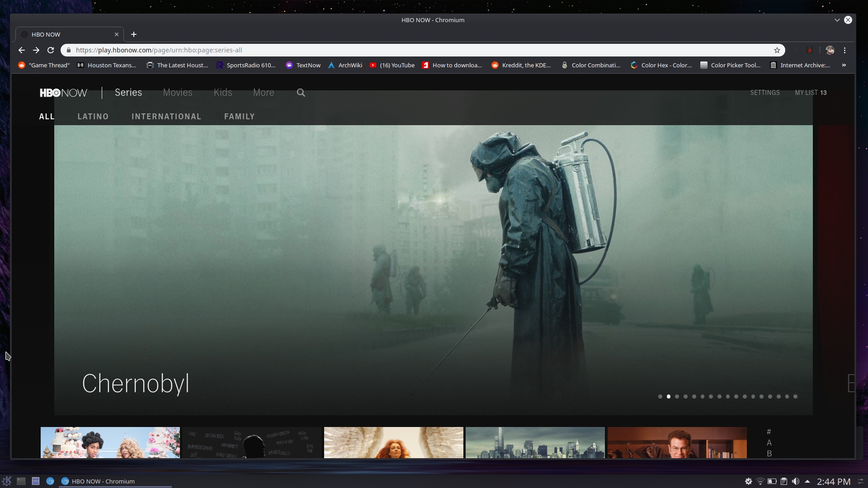The width and height of the screenshot is (868, 488).
Task: Open the Color Picker Tool... bookmark
Action: click(731, 65)
